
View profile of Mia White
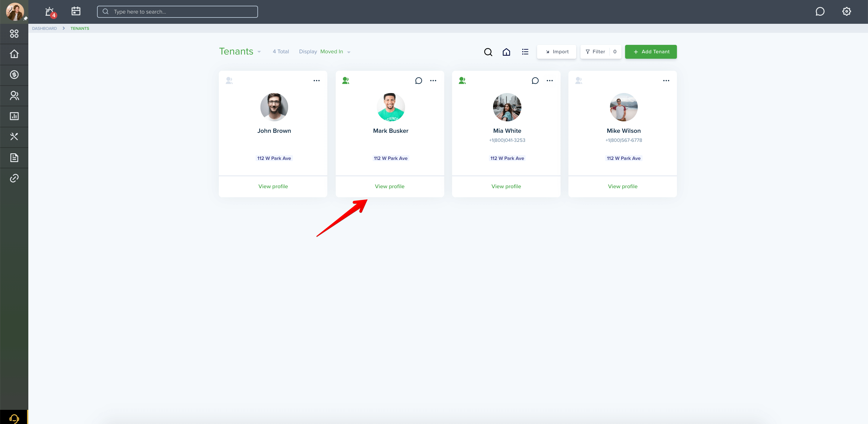(506, 187)
